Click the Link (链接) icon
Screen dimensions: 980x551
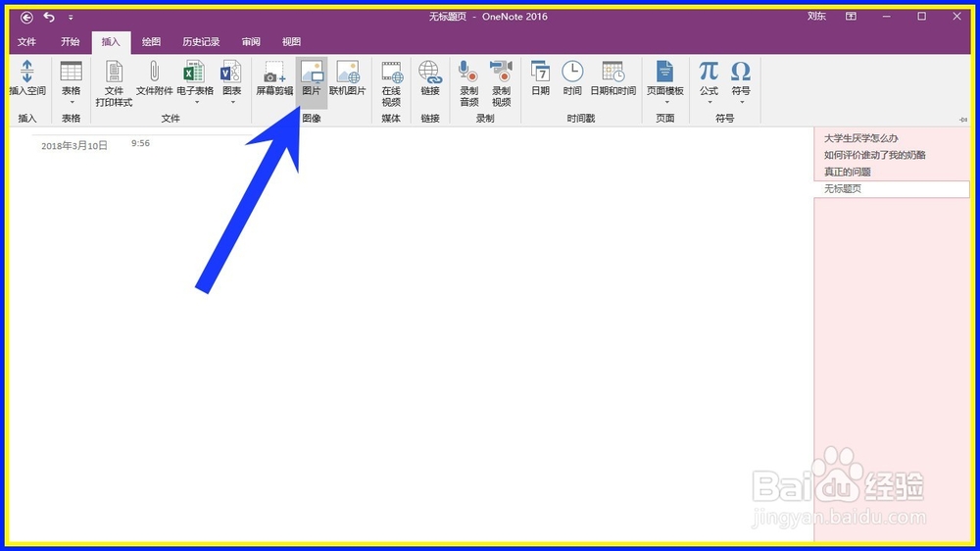[430, 72]
